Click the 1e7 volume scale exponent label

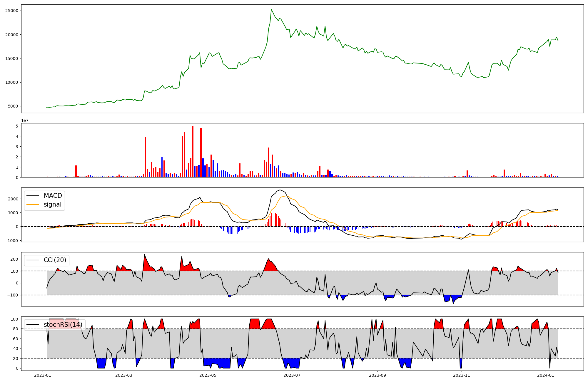(25, 121)
